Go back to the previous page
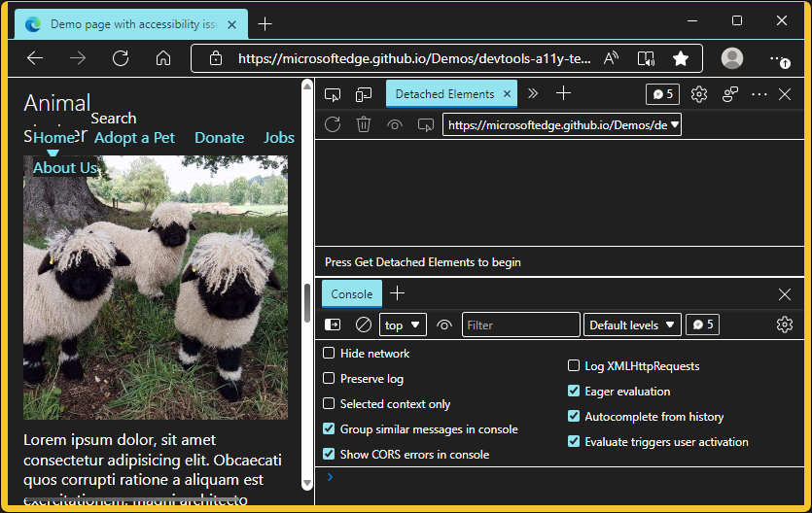The image size is (812, 513). 35,58
